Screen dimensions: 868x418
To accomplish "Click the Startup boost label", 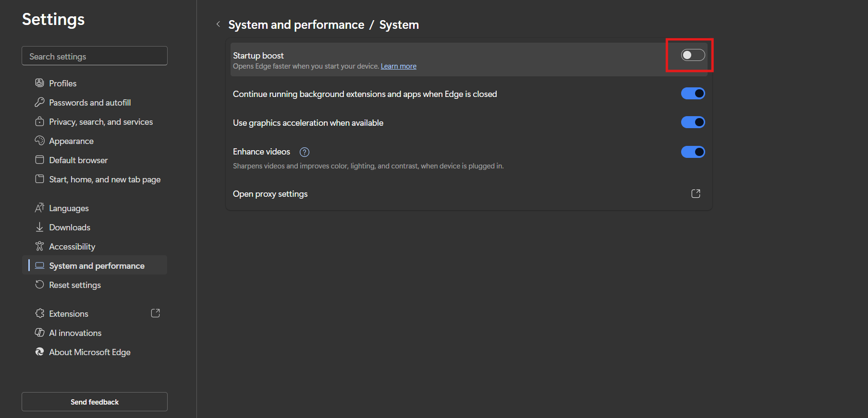I will tap(258, 56).
